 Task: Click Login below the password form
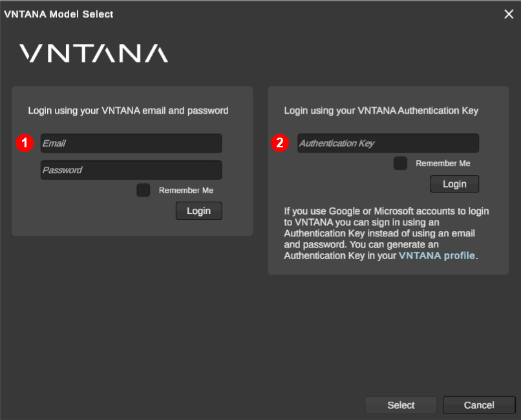pos(198,210)
